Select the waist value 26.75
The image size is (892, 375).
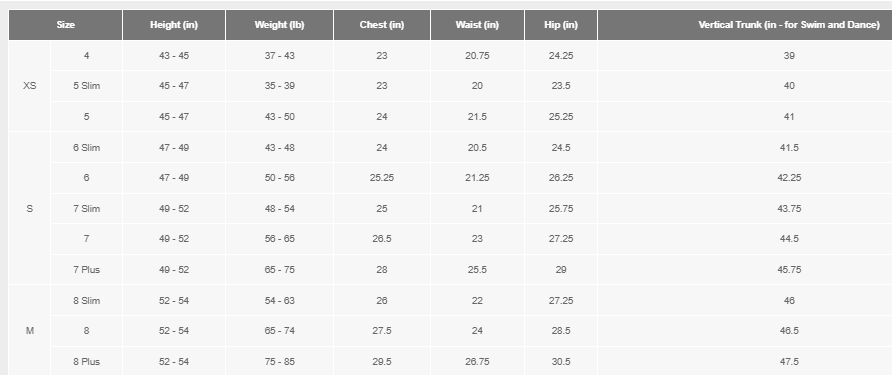[x=477, y=361]
